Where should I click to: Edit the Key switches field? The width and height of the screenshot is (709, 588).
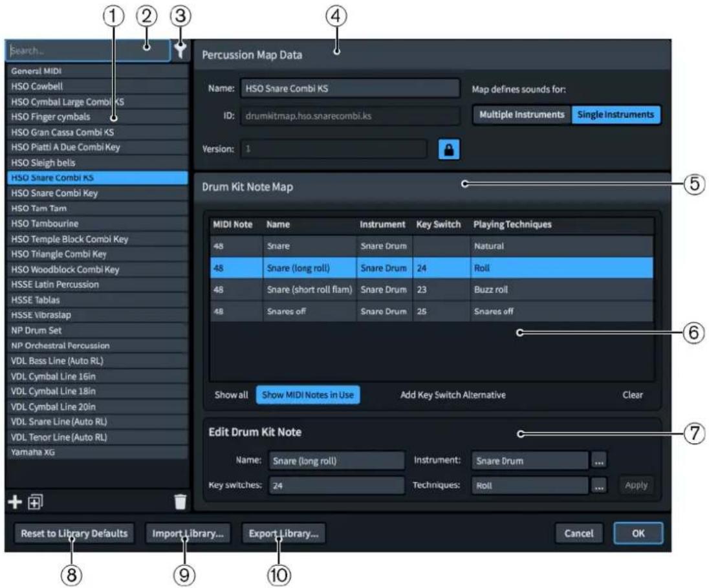click(x=336, y=486)
